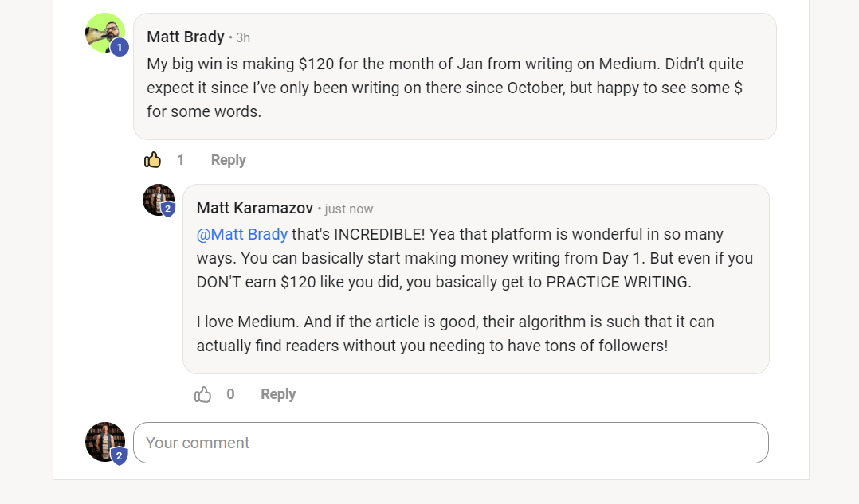Image resolution: width=859 pixels, height=504 pixels.
Task: Click level 2 badge beside comment box
Action: pos(120,456)
